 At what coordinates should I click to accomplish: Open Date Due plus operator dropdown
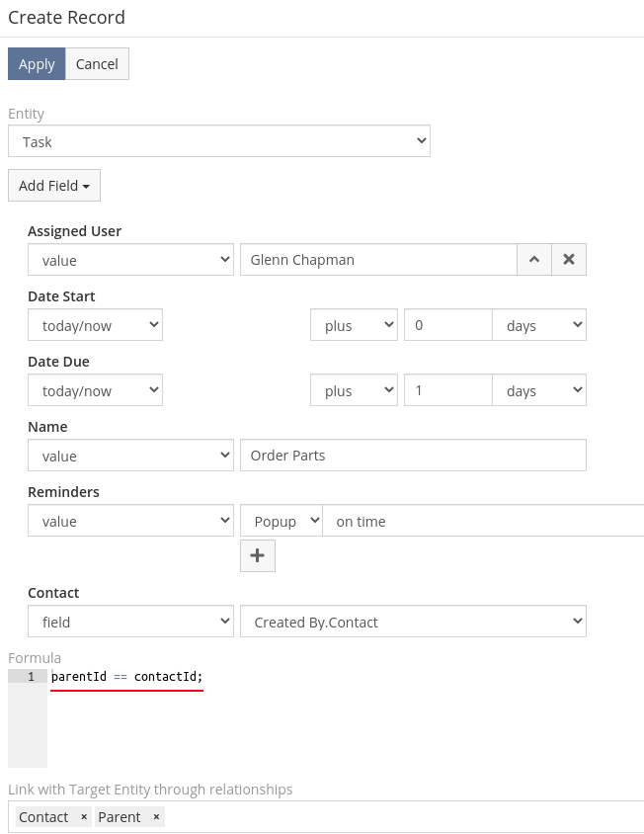[354, 390]
